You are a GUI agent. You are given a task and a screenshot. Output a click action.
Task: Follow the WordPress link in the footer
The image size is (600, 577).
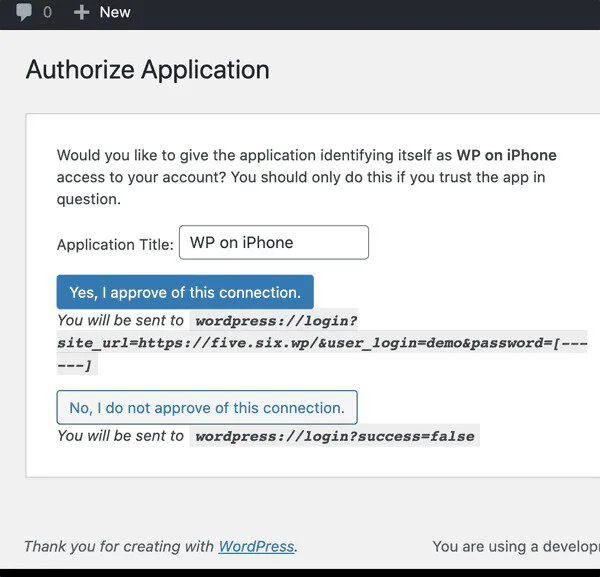pos(256,546)
